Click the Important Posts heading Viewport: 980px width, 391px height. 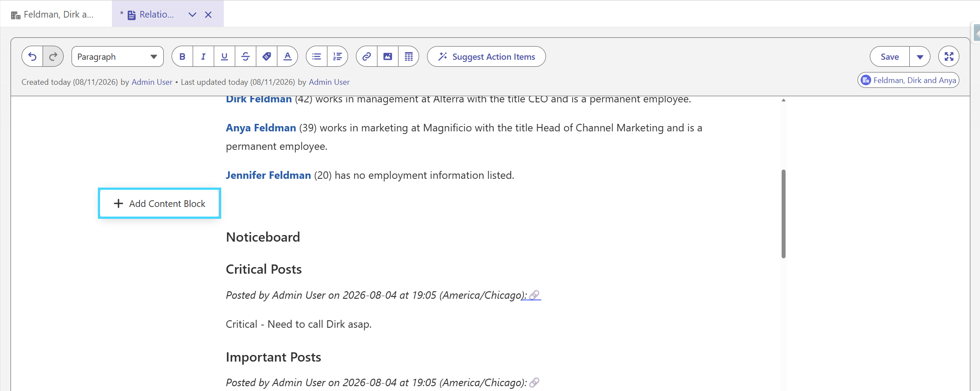click(273, 357)
